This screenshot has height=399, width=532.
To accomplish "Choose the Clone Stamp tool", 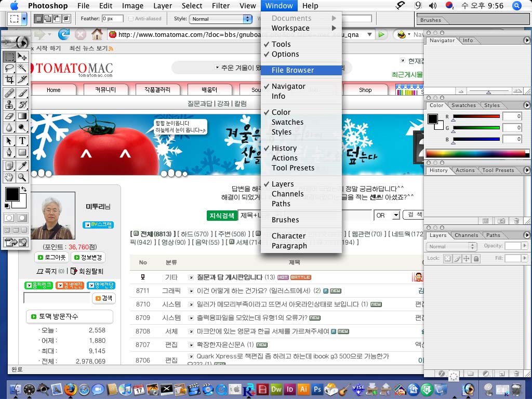I will (9, 104).
